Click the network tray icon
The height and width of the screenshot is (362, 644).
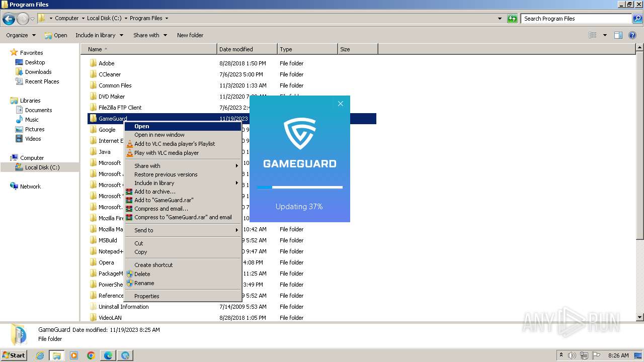pyautogui.click(x=584, y=355)
